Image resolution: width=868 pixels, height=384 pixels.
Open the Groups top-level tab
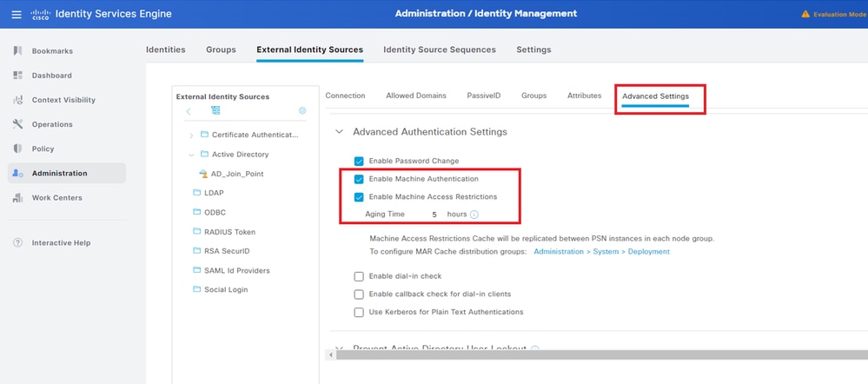[x=221, y=50]
